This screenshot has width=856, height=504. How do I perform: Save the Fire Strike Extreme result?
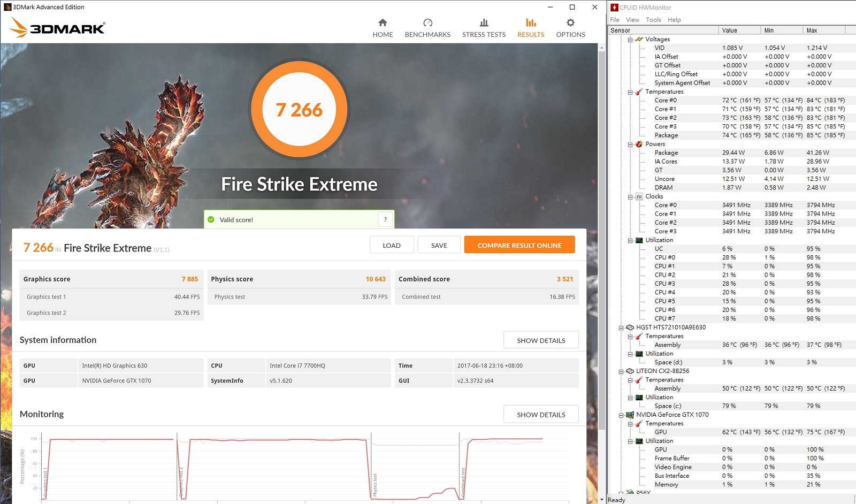click(439, 245)
